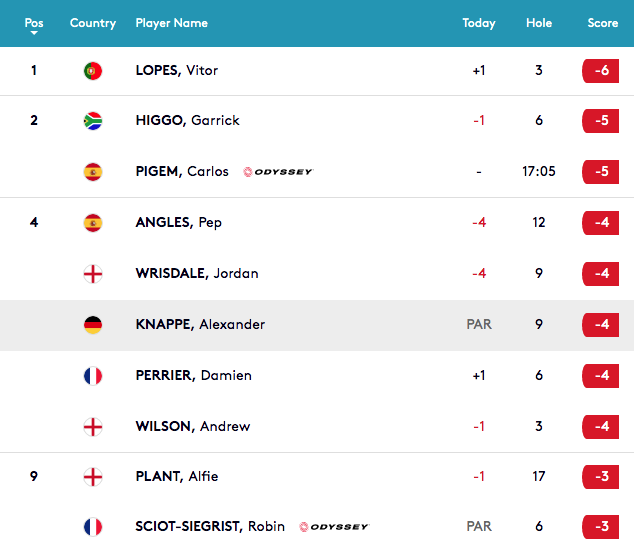634x552 pixels.
Task: Select the Score column header
Action: tap(602, 23)
